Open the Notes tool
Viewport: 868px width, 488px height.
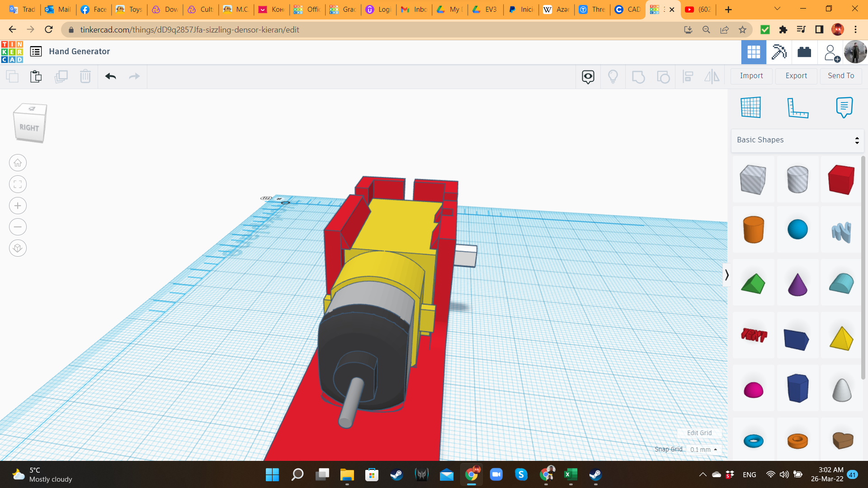pos(844,108)
